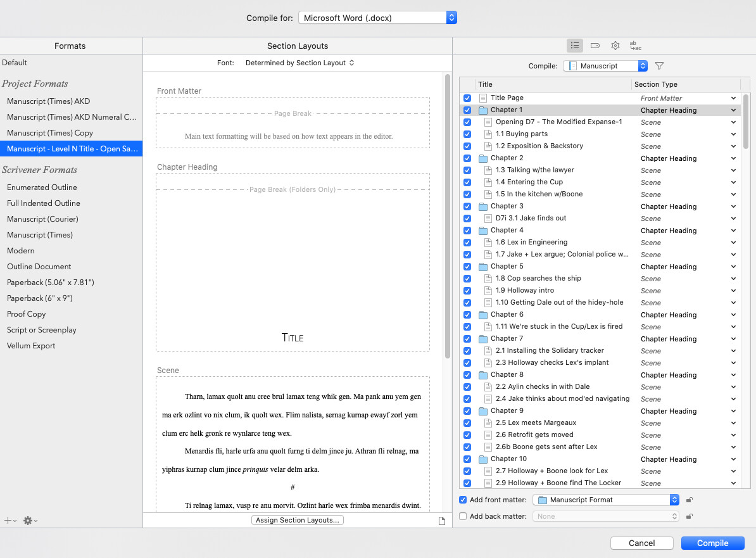Click the page icon beside Assign Section Layouts
This screenshot has width=756, height=558.
point(442,521)
